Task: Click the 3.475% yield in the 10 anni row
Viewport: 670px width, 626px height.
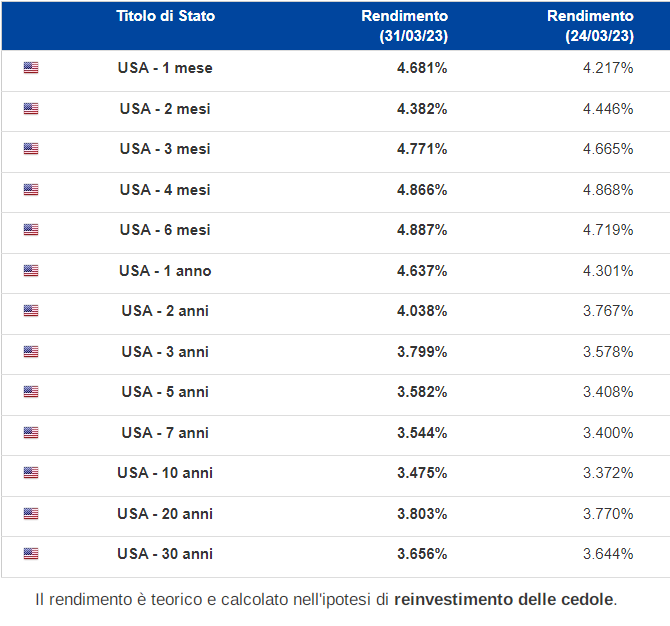Action: click(422, 473)
